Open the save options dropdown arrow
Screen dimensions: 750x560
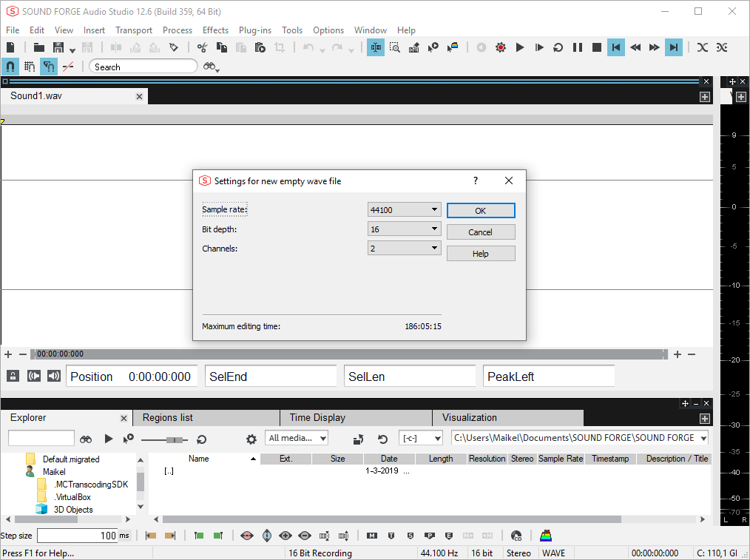coord(72,50)
